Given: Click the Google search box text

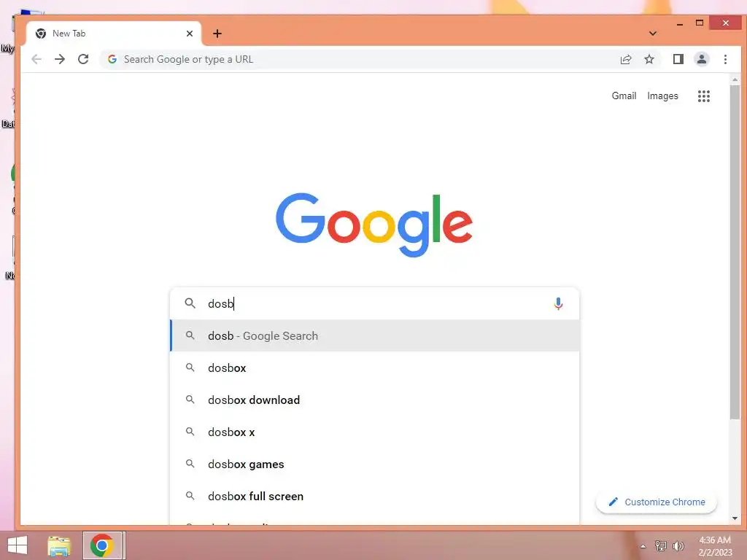Looking at the screenshot, I should pyautogui.click(x=374, y=303).
